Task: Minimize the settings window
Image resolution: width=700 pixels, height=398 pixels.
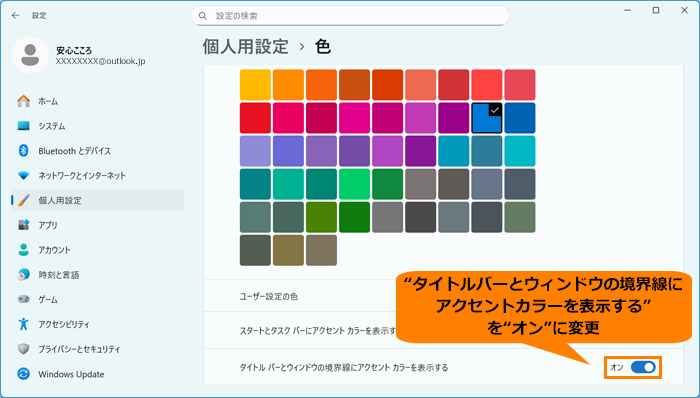Action: (627, 10)
